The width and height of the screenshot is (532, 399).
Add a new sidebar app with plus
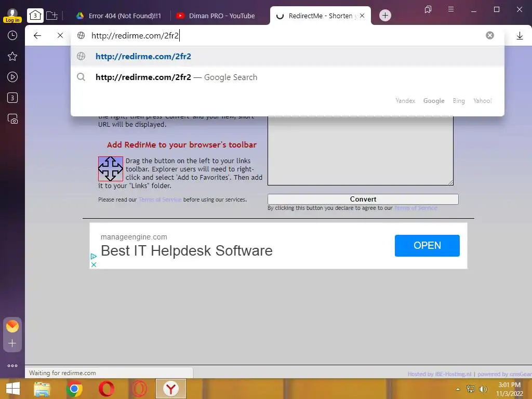click(12, 343)
